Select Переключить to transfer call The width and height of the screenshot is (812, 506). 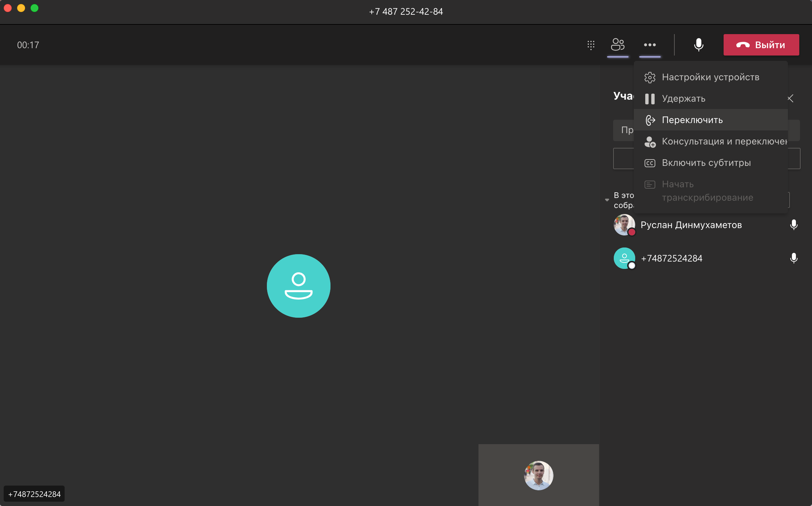(x=692, y=120)
